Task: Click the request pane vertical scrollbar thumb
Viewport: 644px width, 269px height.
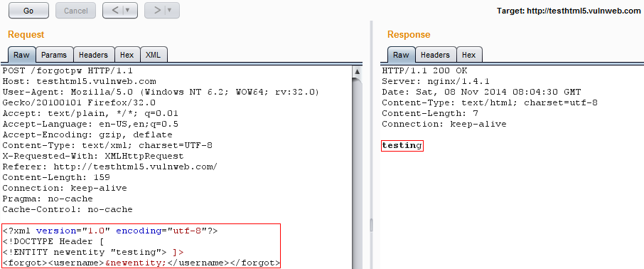Action: click(358, 173)
